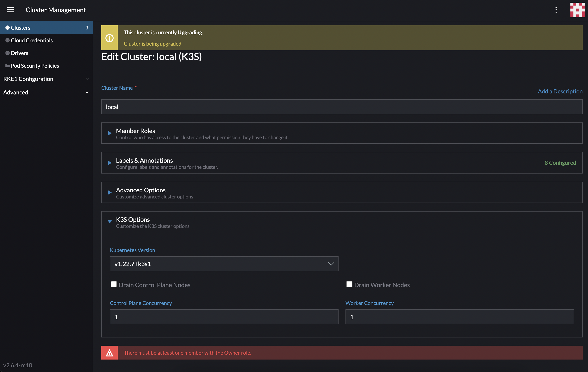588x372 pixels.
Task: Enable Drain Worker Nodes
Action: point(349,284)
